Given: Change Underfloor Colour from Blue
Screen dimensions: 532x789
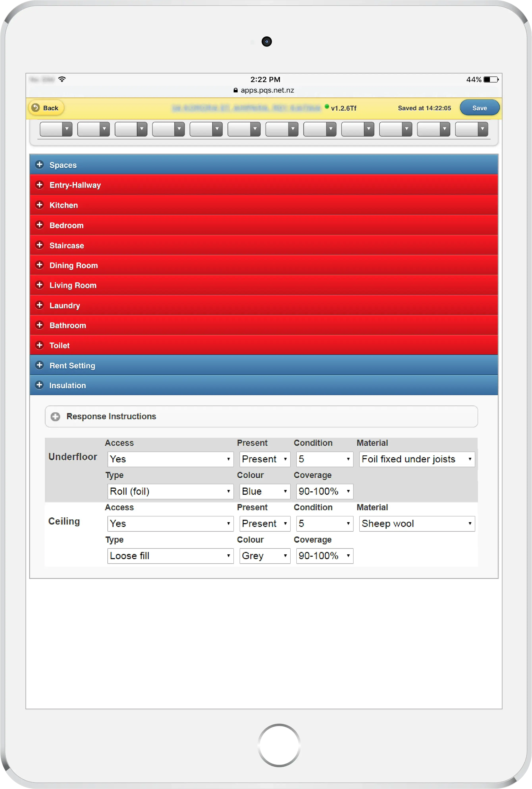Looking at the screenshot, I should click(265, 491).
